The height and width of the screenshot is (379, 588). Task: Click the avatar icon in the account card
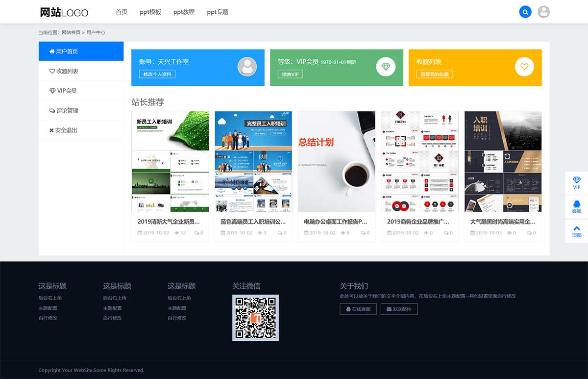pyautogui.click(x=247, y=67)
